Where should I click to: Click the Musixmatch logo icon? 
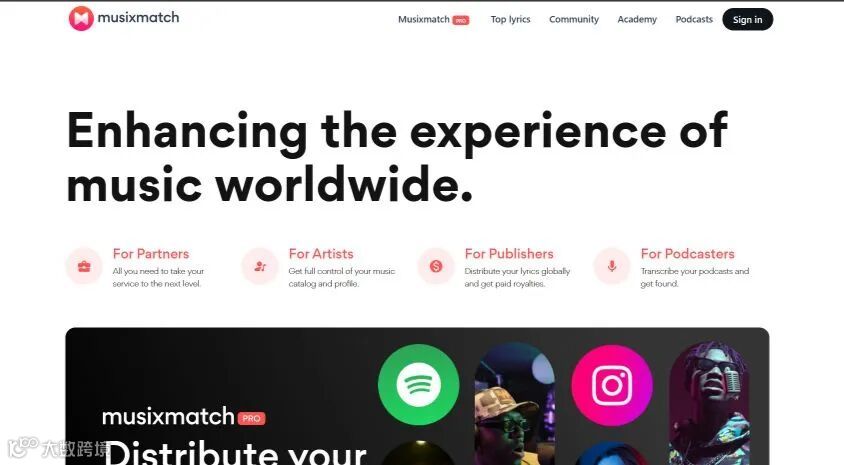81,18
